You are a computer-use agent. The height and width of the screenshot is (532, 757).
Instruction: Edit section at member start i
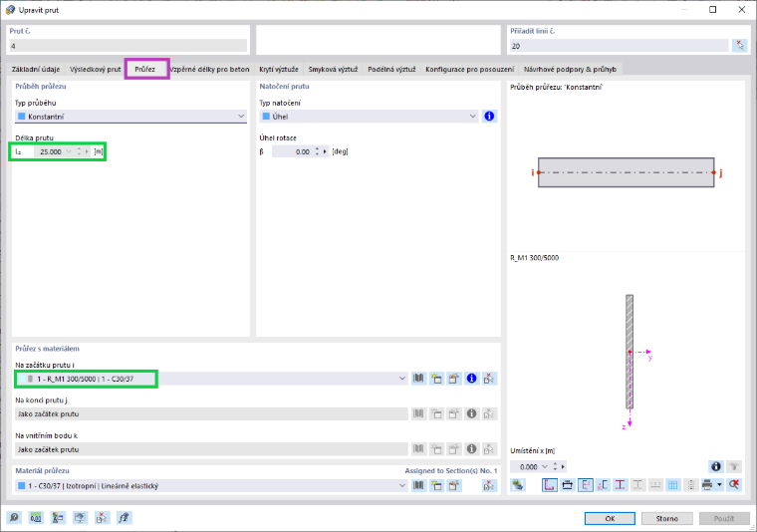click(x=454, y=379)
